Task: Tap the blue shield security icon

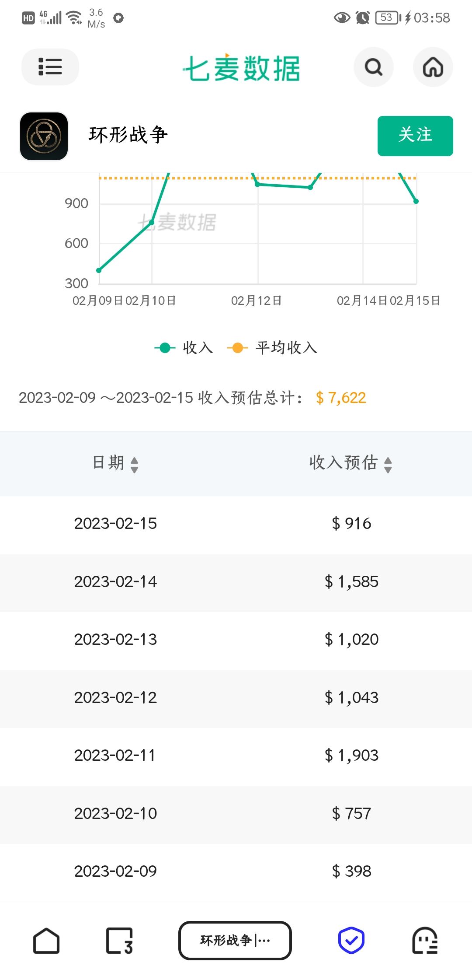Action: (x=351, y=941)
